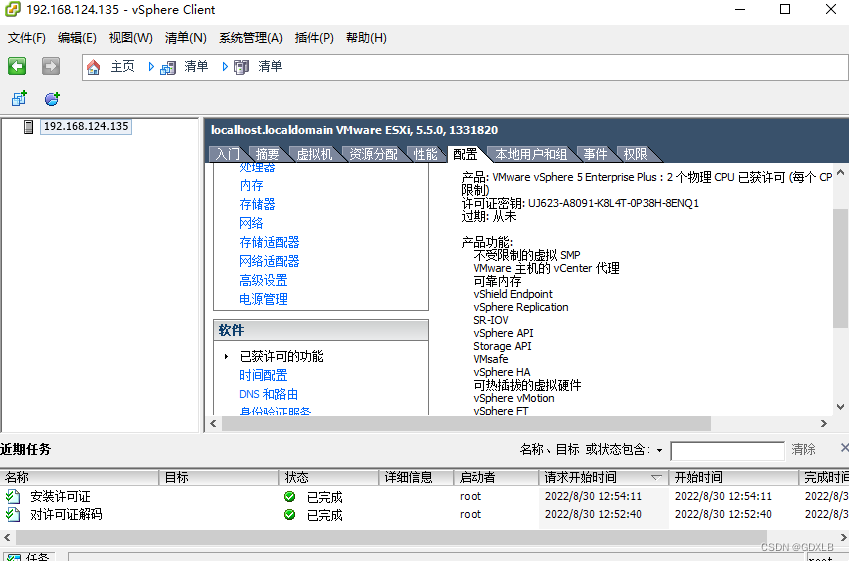Select host 192.168.124.135 in inventory tree

pyautogui.click(x=86, y=127)
